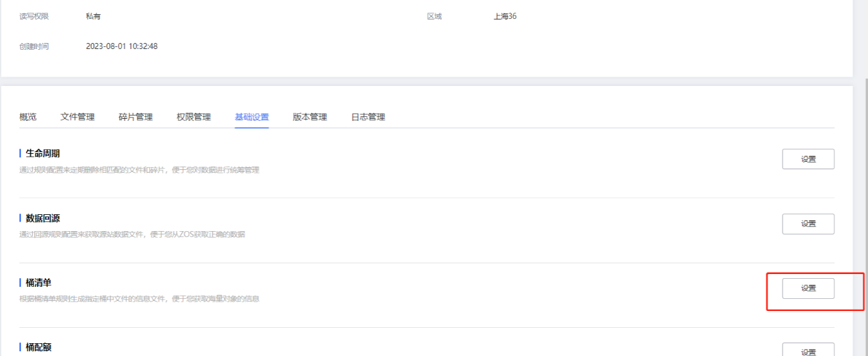Image resolution: width=868 pixels, height=356 pixels.
Task: Open the 文件管理 tab
Action: (77, 117)
